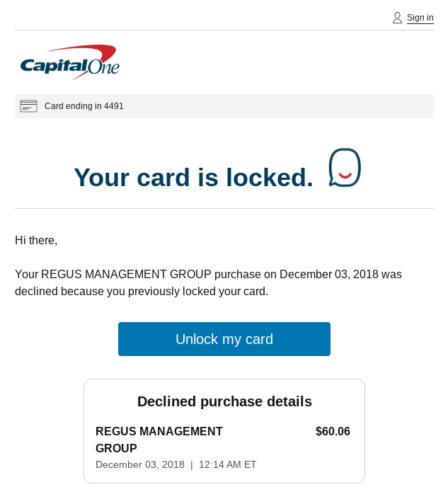448x504 pixels.
Task: Click the separator between date and time
Action: [x=192, y=465]
